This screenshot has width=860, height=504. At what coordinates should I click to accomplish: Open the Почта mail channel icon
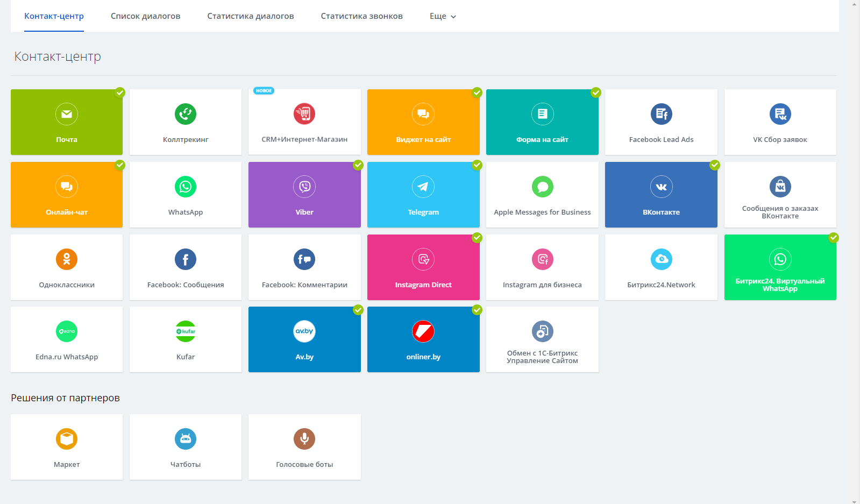67,114
